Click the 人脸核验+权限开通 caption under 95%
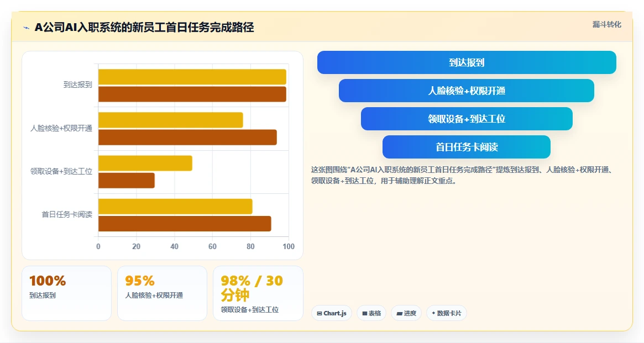This screenshot has height=343, width=644. point(154,295)
